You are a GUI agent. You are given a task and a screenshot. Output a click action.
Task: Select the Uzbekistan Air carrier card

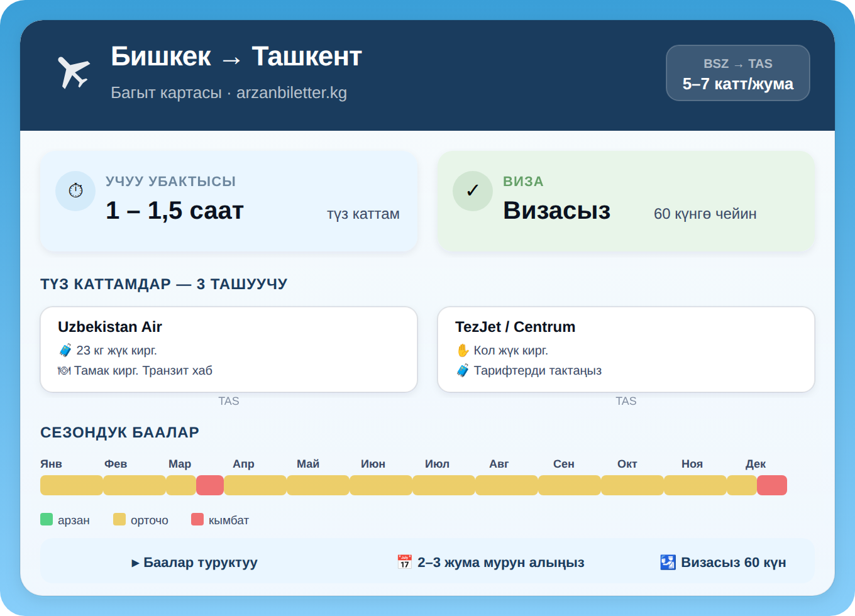[x=229, y=349]
